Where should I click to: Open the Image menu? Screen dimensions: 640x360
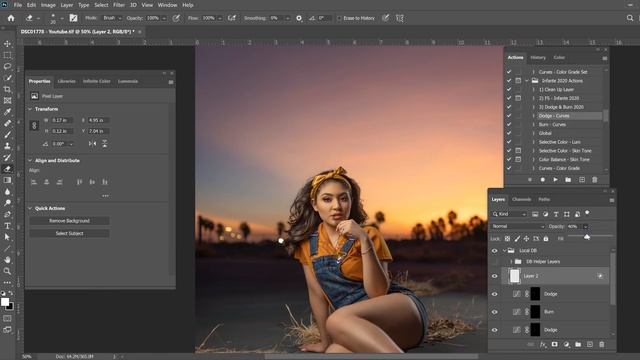tap(48, 5)
